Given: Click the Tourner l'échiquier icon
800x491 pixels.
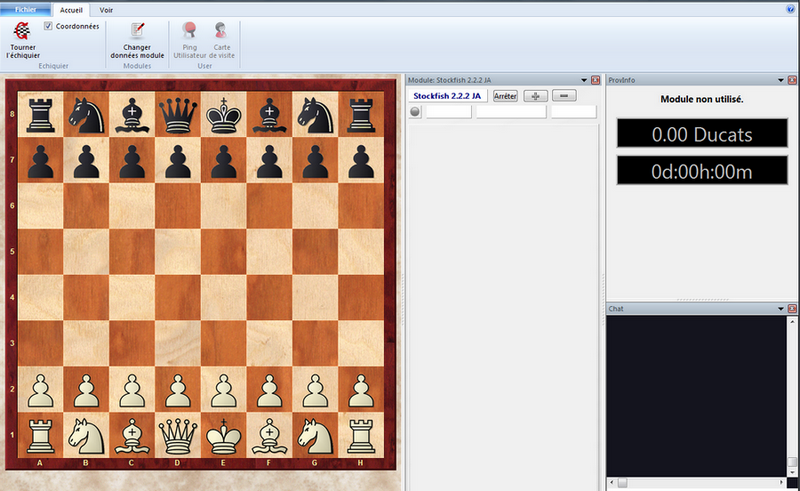Looking at the screenshot, I should 23,32.
